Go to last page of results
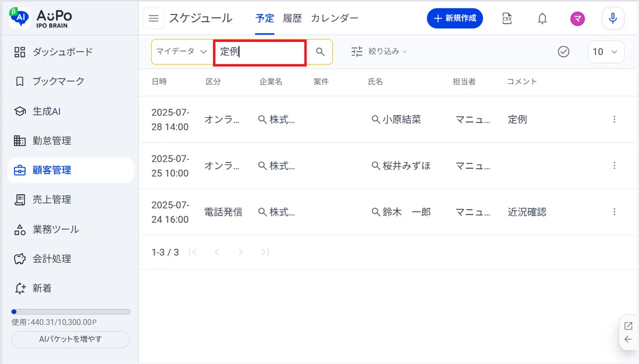 coord(265,252)
